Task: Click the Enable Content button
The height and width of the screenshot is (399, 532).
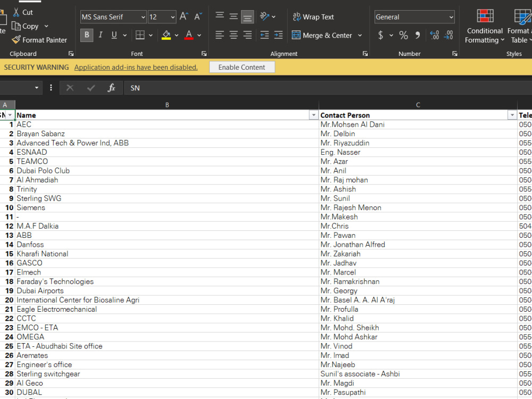Action: [242, 67]
